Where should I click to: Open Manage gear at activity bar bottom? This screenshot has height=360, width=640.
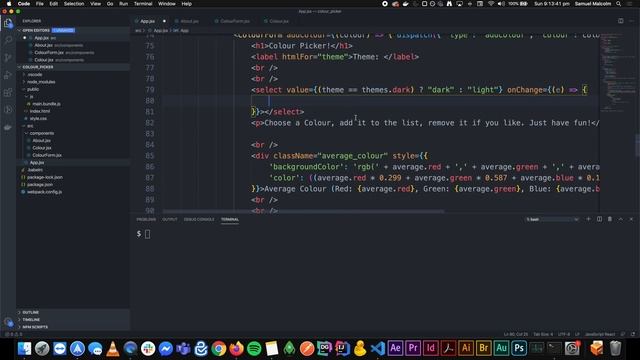click(x=8, y=322)
